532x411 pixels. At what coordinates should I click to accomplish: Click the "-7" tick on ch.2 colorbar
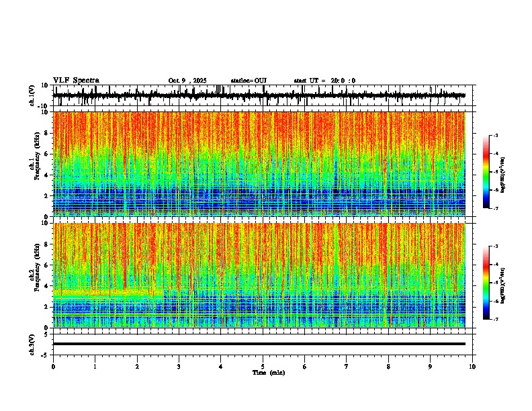(x=496, y=320)
